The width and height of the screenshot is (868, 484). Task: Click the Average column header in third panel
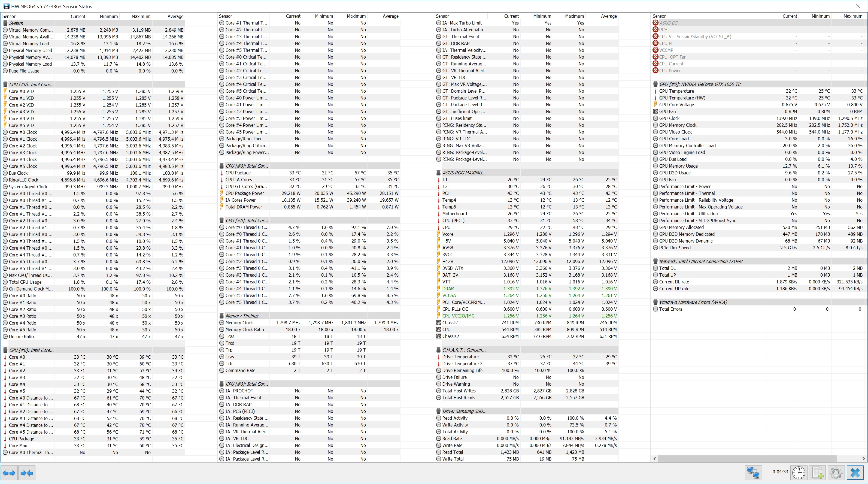coord(609,16)
